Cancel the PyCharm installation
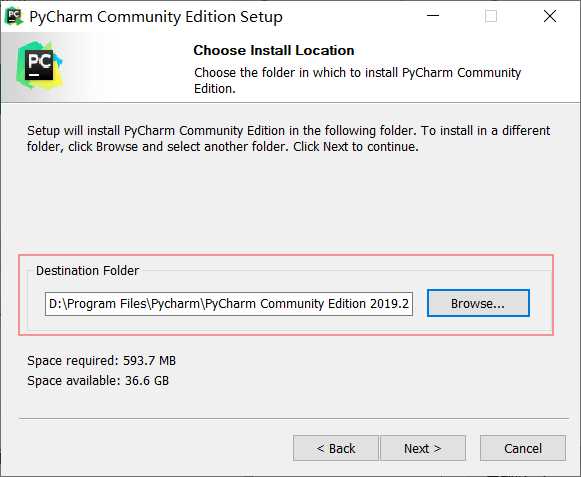Screen dimensions: 581x477 click(523, 448)
